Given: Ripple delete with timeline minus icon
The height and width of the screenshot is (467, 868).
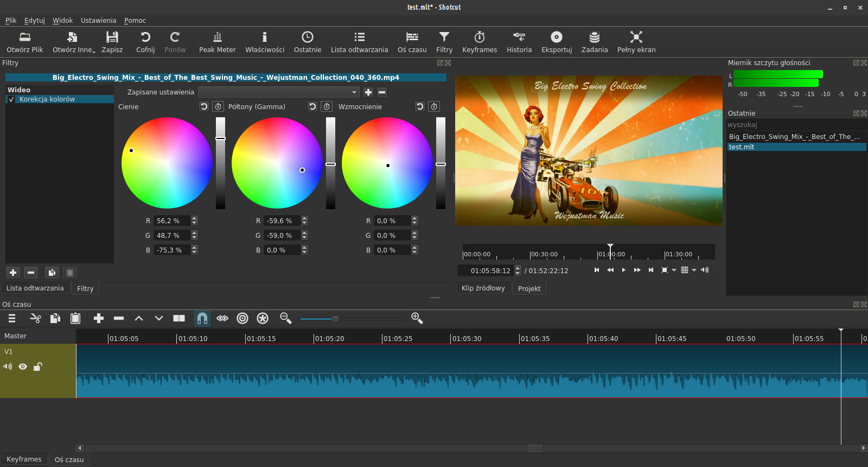Looking at the screenshot, I should [x=119, y=318].
